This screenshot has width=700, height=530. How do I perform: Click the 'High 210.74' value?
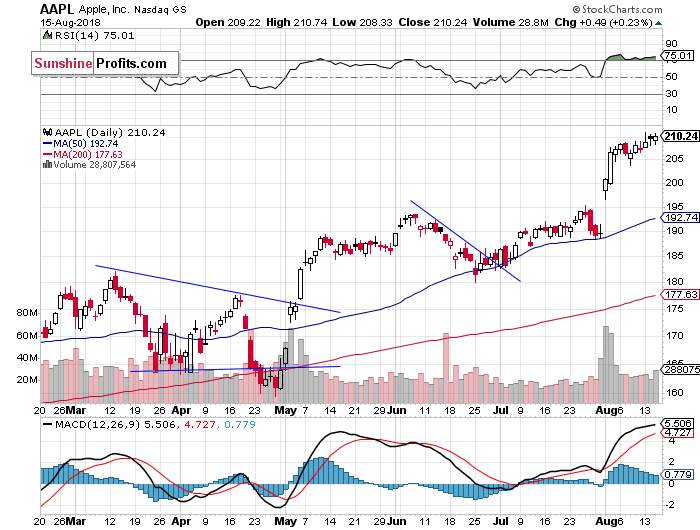(296, 22)
